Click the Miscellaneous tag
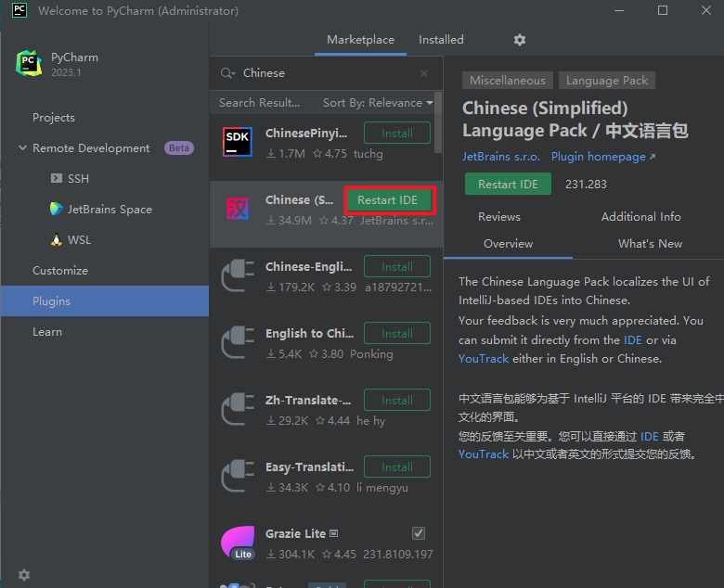 (x=508, y=81)
